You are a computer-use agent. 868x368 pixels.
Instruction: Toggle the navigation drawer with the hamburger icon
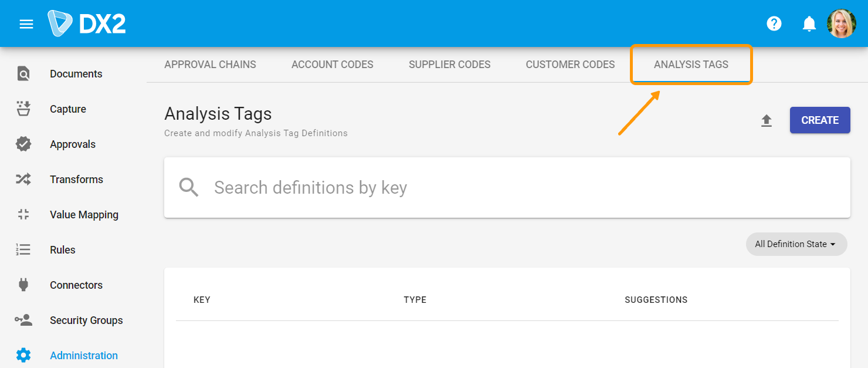click(26, 23)
